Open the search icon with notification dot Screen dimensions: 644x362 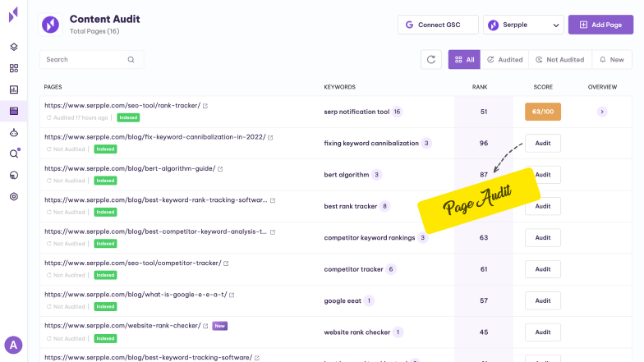14,154
